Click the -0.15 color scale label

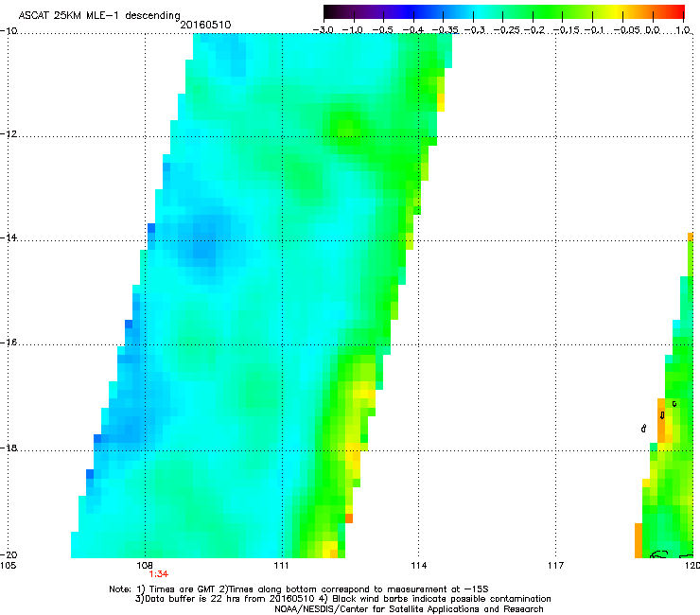(x=567, y=30)
